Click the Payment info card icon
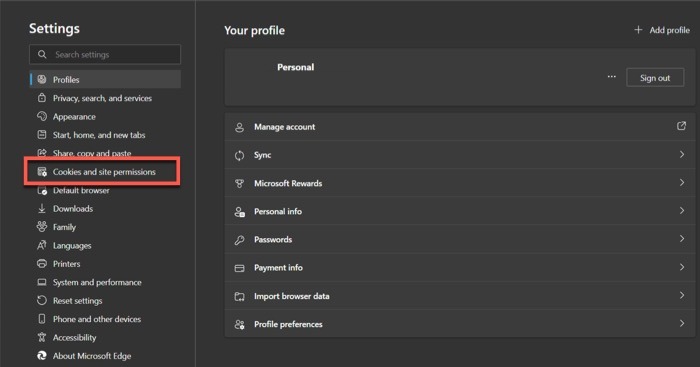700x367 pixels. (x=239, y=268)
